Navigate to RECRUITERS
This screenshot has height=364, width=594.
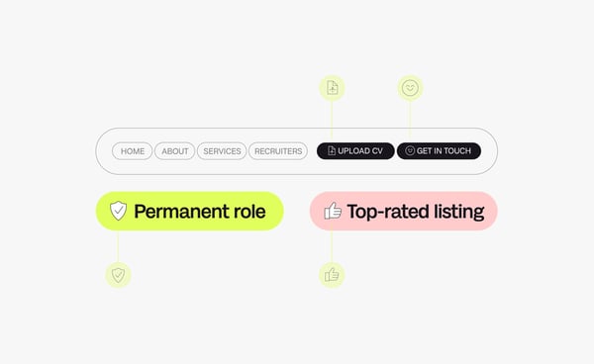278,151
